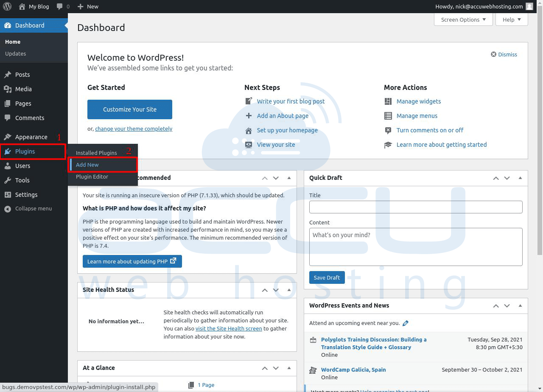Click the Collapse menu arrow icon
The image size is (543, 392).
point(8,209)
